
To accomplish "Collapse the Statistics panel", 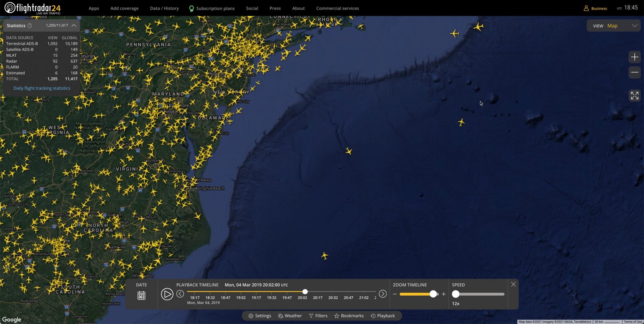I will 74,25.
